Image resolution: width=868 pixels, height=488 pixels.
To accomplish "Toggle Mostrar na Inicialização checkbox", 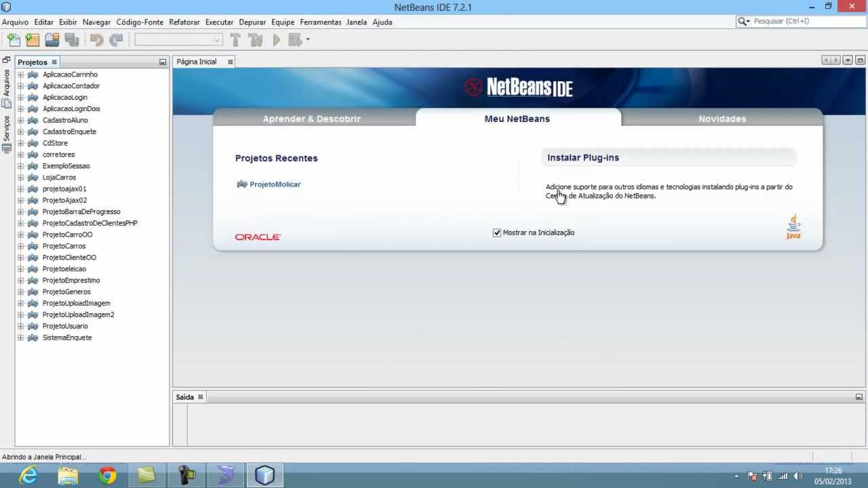I will (x=496, y=232).
